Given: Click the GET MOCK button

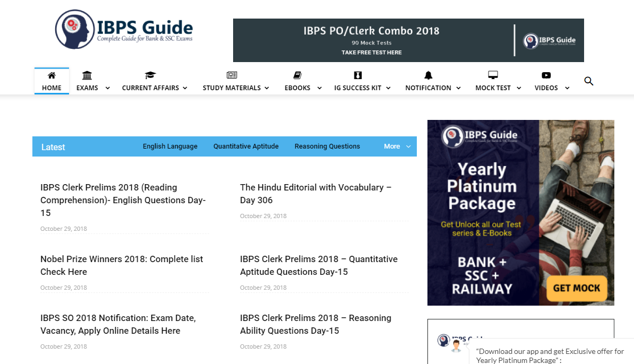Looking at the screenshot, I should click(x=577, y=288).
